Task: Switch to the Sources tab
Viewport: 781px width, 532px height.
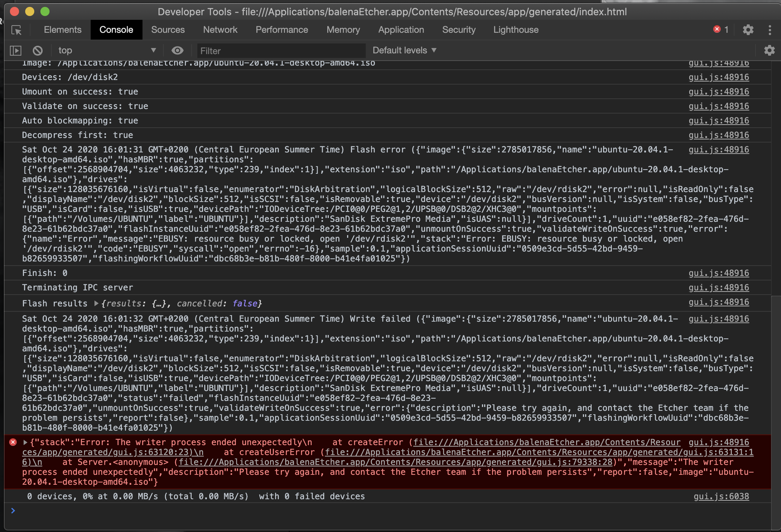Action: pyautogui.click(x=168, y=30)
